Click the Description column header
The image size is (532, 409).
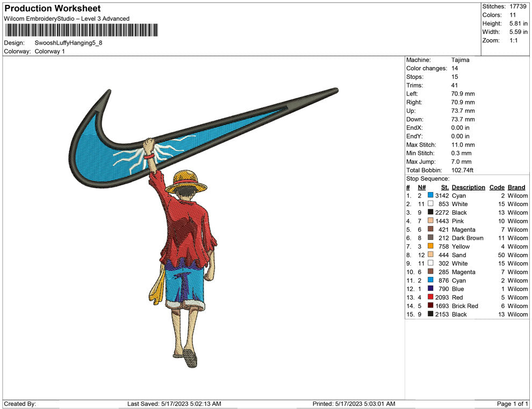pyautogui.click(x=468, y=187)
